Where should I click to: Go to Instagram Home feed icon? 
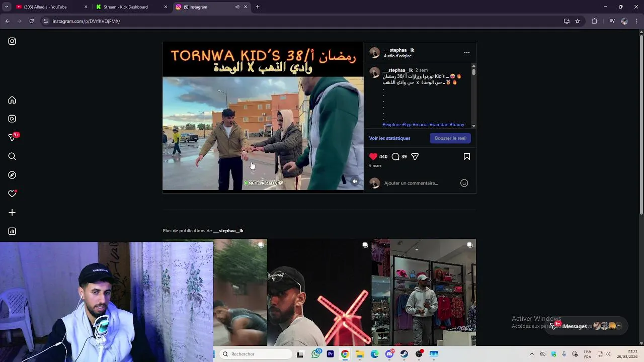point(12,100)
